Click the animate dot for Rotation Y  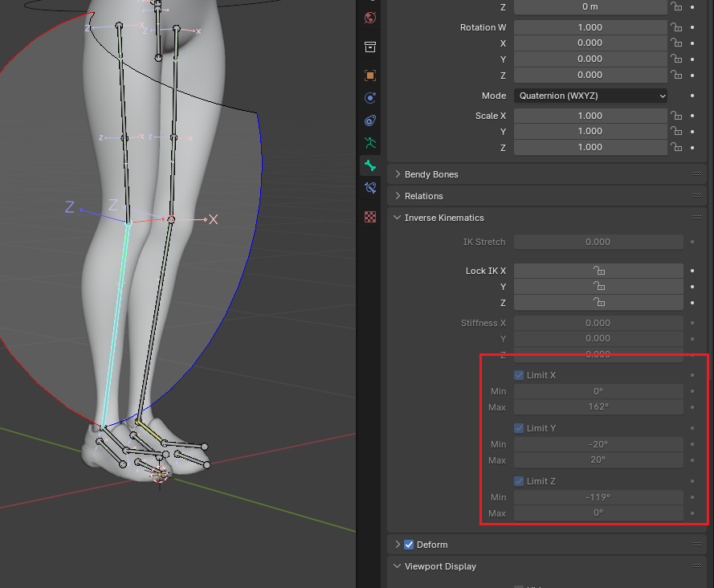click(692, 59)
